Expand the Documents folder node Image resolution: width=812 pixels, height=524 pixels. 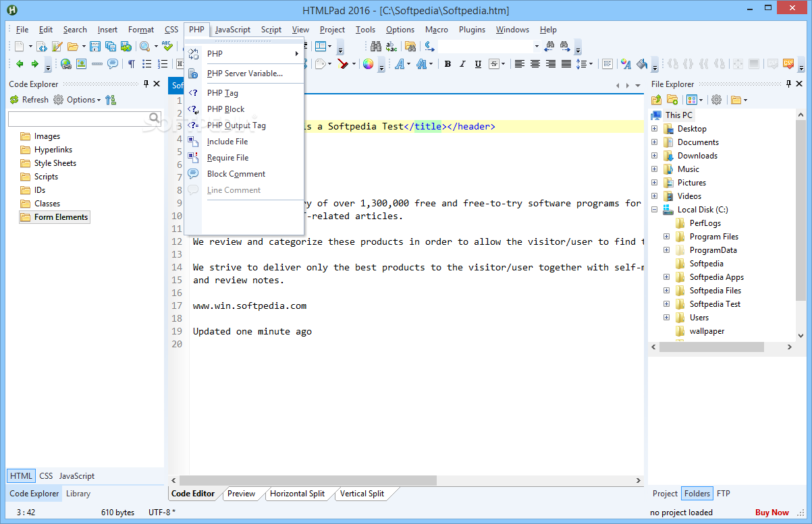[x=654, y=142]
